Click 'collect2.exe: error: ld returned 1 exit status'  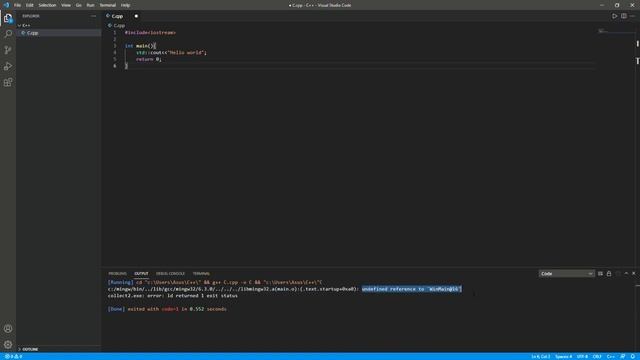pos(173,296)
